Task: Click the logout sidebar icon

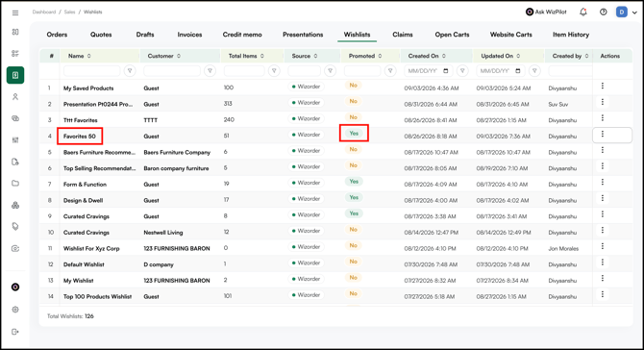Action: [15, 332]
